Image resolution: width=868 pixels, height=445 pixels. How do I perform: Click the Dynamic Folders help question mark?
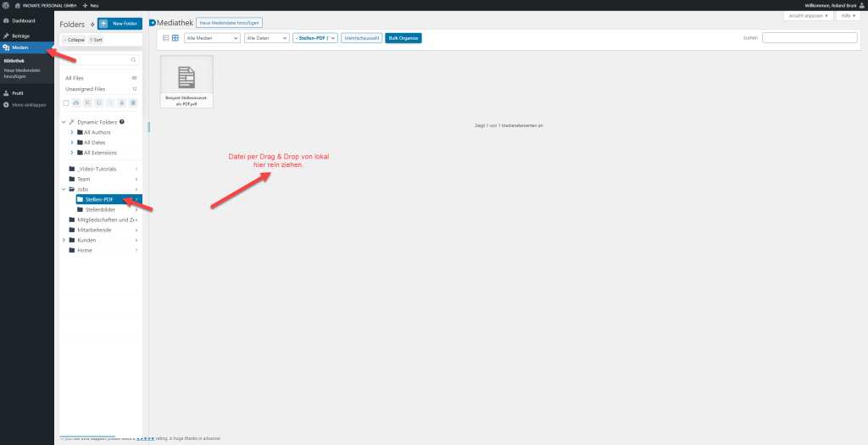[122, 122]
